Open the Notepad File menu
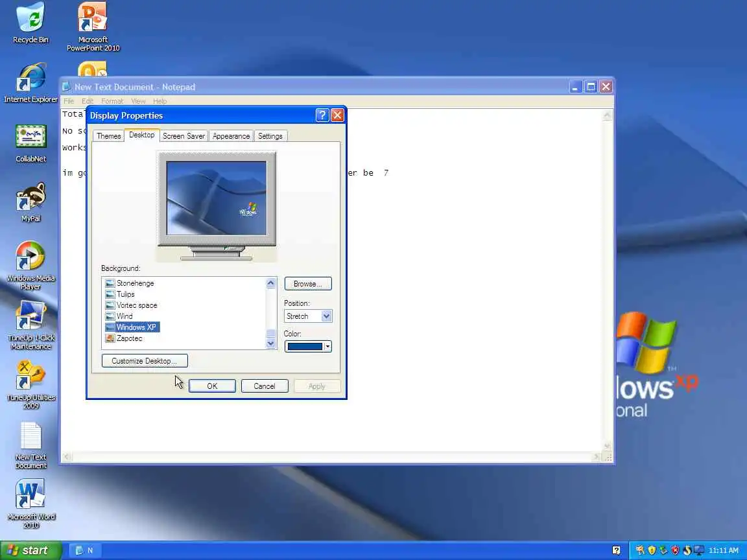This screenshot has height=560, width=747. (69, 101)
